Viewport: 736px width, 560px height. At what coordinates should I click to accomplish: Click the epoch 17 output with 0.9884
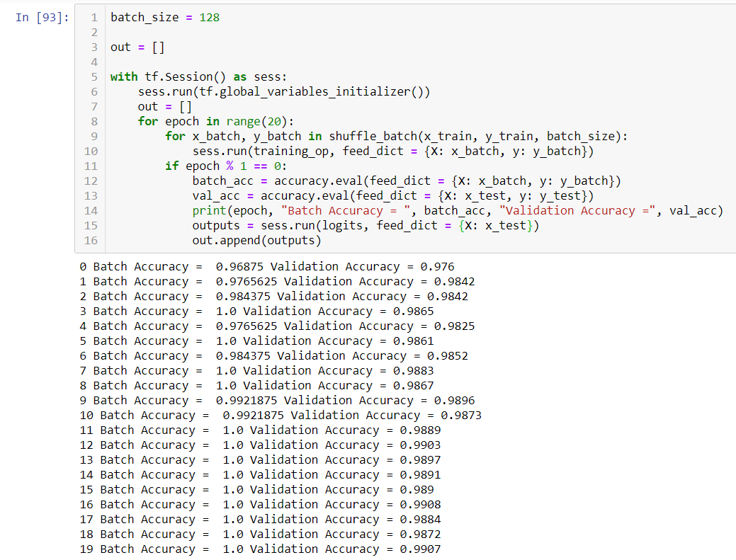click(x=260, y=520)
